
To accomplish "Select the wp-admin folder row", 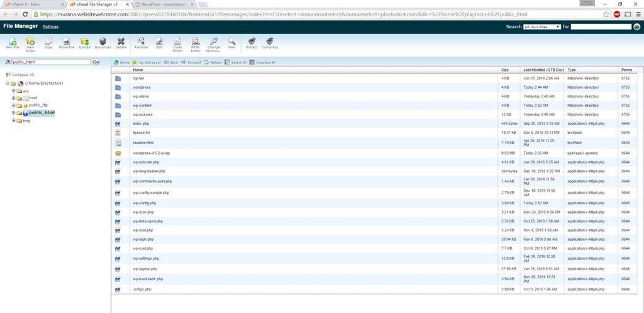I will pos(374,96).
